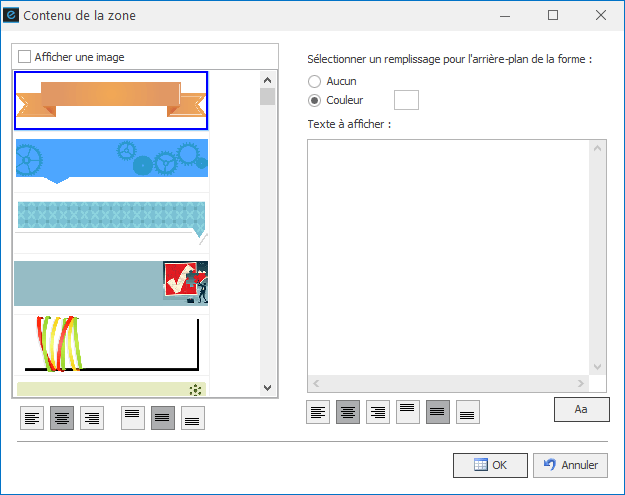This screenshot has height=495, width=625.
Task: Left-align text under the text box
Action: 318,411
